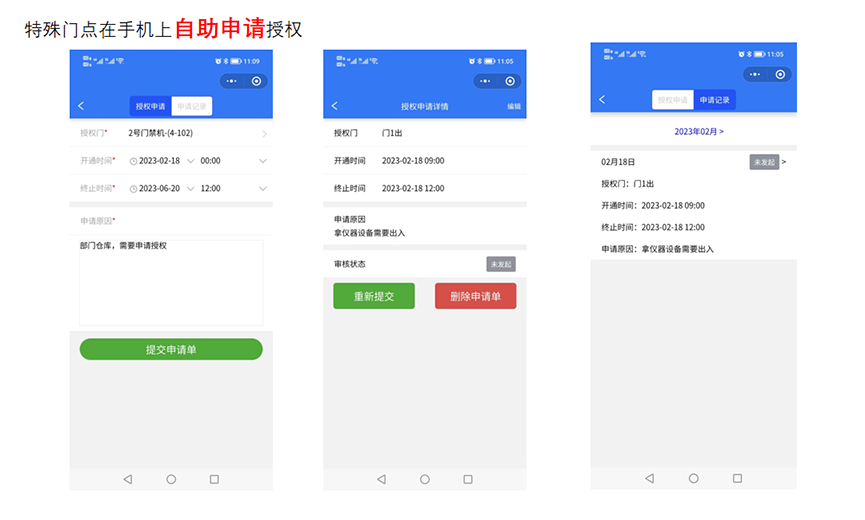This screenshot has height=520, width=865.
Task: Click the green 重新提交 button
Action: [x=374, y=296]
